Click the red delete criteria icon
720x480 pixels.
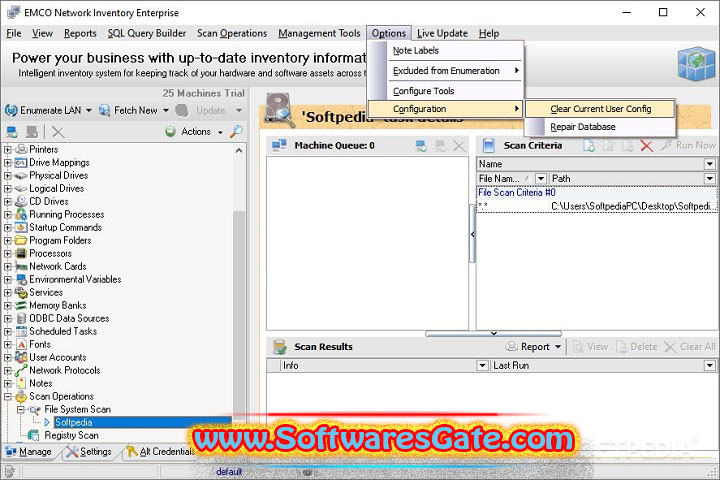pyautogui.click(x=647, y=146)
